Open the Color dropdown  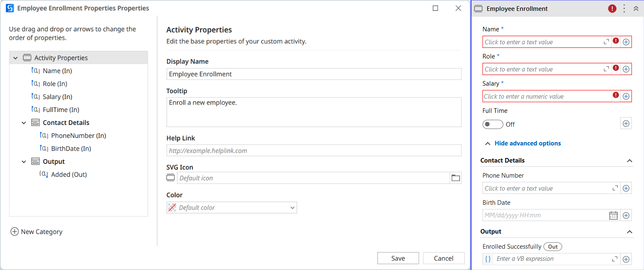[232, 208]
